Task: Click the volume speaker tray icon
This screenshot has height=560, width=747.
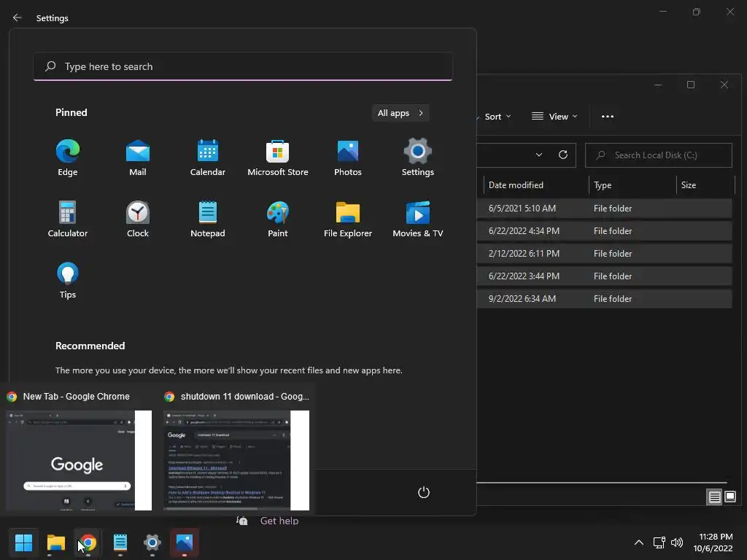Action: 677,542
